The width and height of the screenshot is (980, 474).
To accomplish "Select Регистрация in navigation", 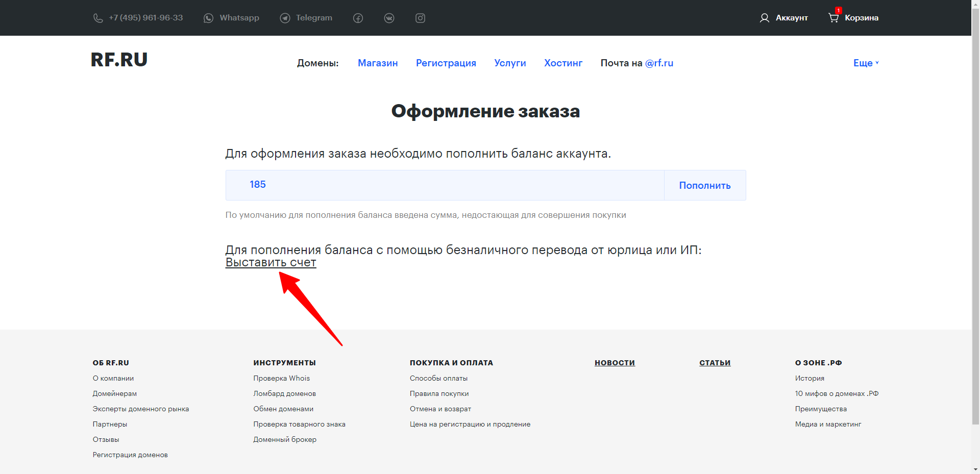I will pyautogui.click(x=446, y=63).
